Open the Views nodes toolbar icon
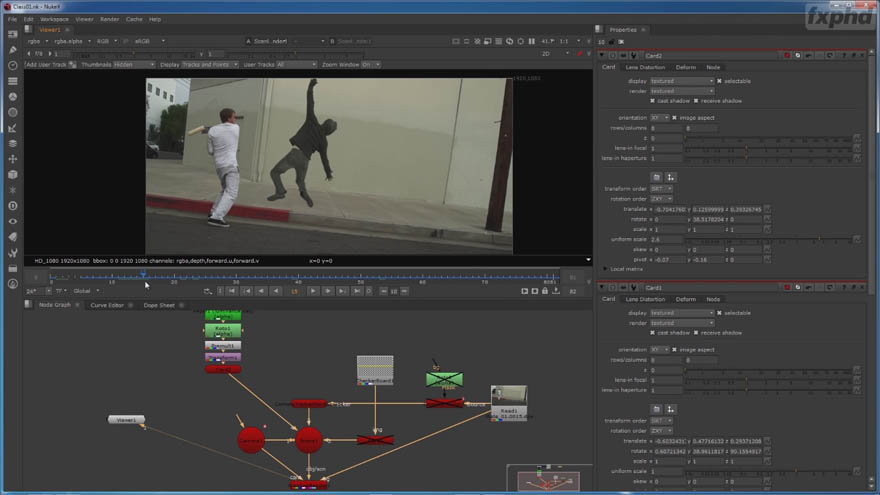 [x=12, y=222]
